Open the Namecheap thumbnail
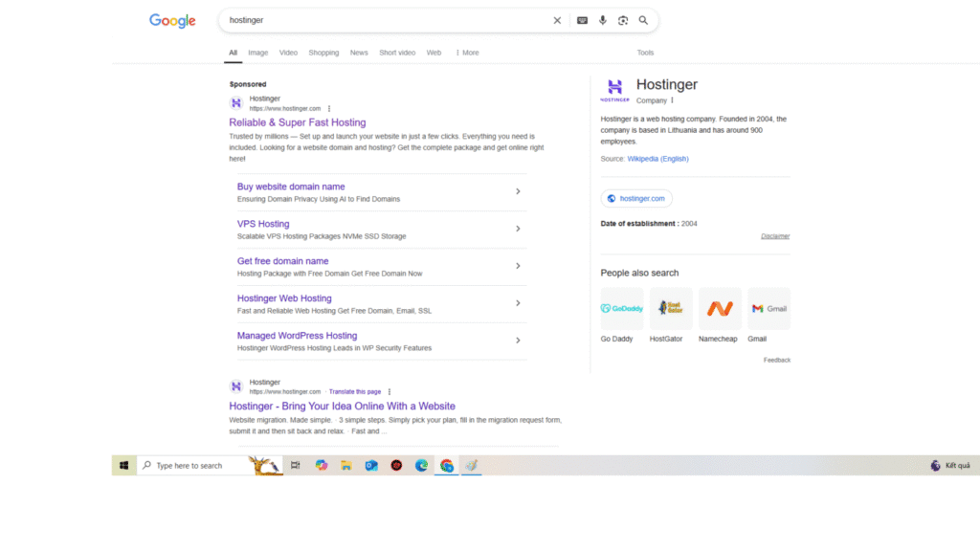This screenshot has height=551, width=980. [720, 309]
